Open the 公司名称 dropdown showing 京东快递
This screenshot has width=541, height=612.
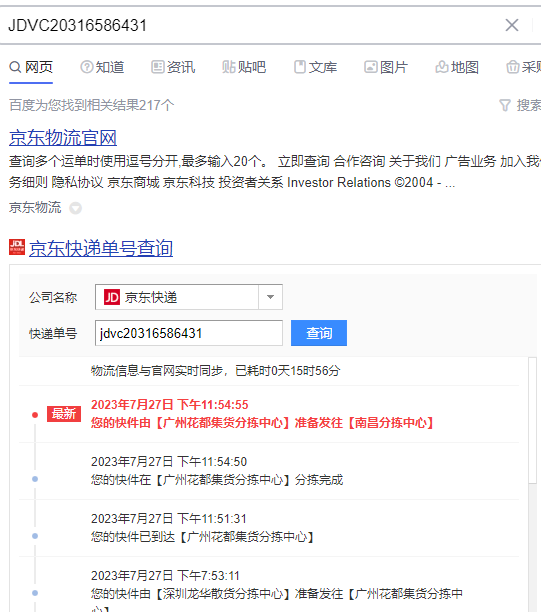pos(189,297)
